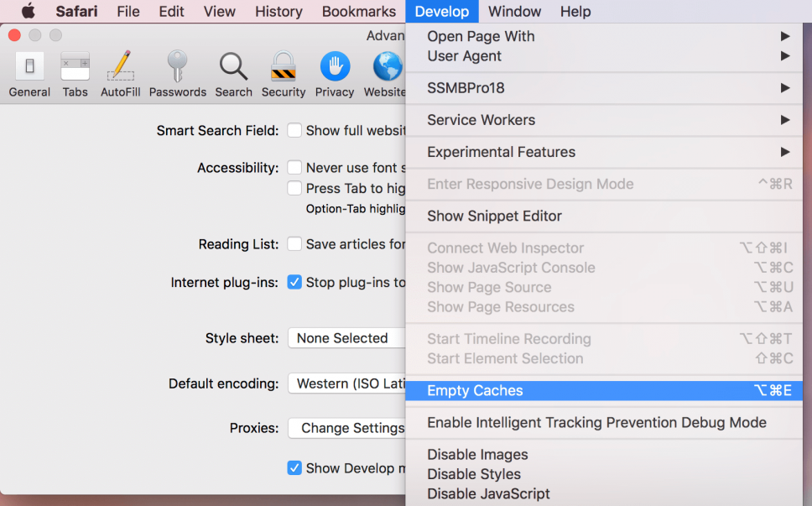Screen dimensions: 812x506
Task: Open the Security padlock icon
Action: (x=284, y=66)
